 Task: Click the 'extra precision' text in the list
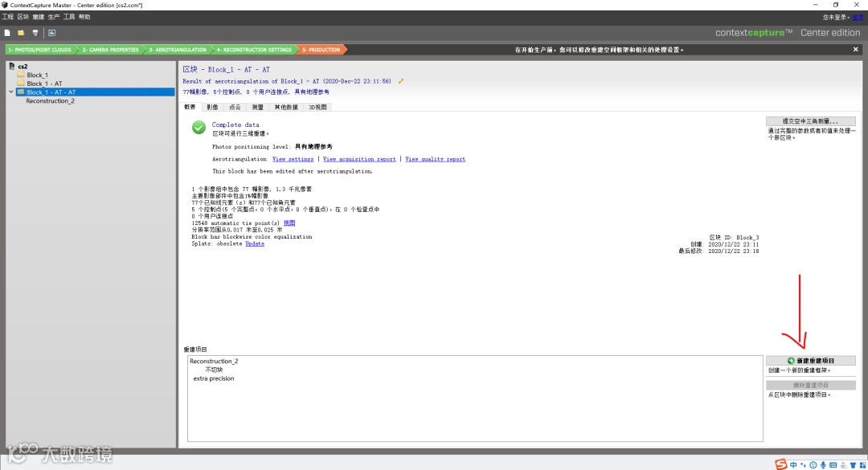point(214,378)
